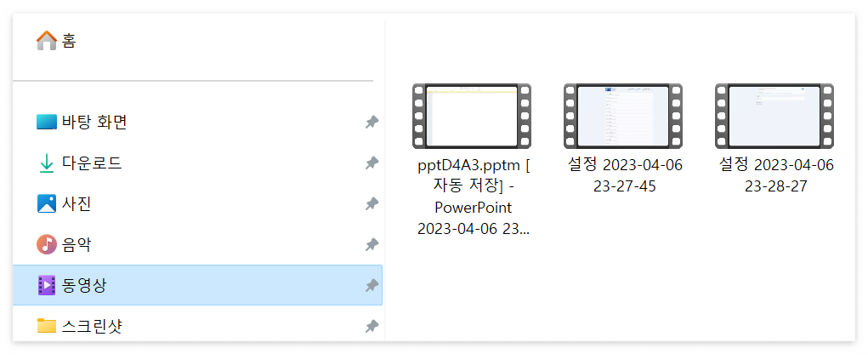Click the 동영상 videos film icon
This screenshot has height=354, width=868.
[x=47, y=285]
